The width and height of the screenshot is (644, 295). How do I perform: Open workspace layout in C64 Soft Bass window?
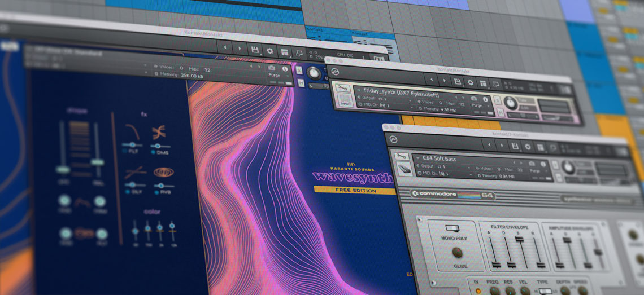pyautogui.click(x=540, y=147)
